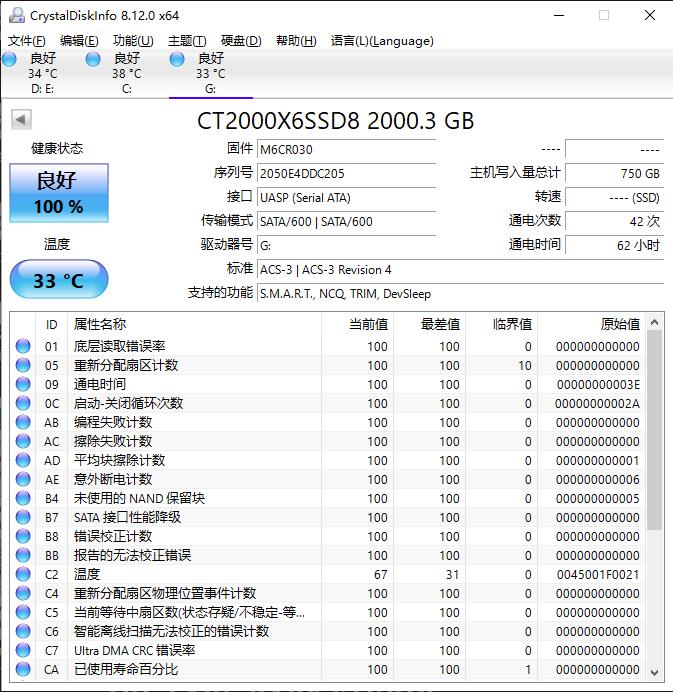Click the attribute list scrollbar thumb
673x692 pixels.
pos(655,430)
